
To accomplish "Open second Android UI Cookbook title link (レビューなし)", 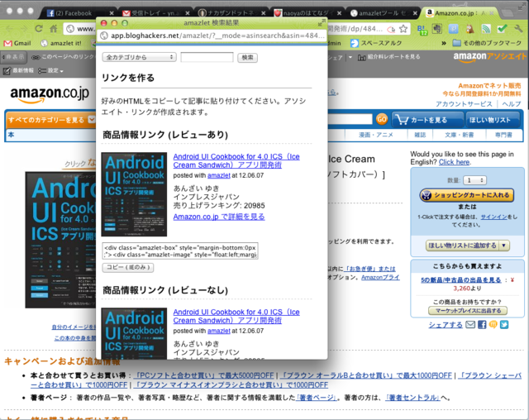I will (236, 317).
